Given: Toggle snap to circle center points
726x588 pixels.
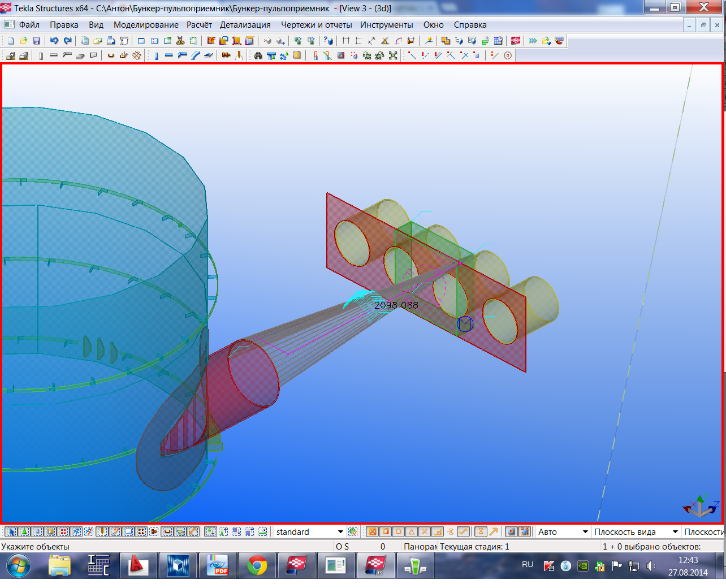Looking at the screenshot, I should point(399,531).
